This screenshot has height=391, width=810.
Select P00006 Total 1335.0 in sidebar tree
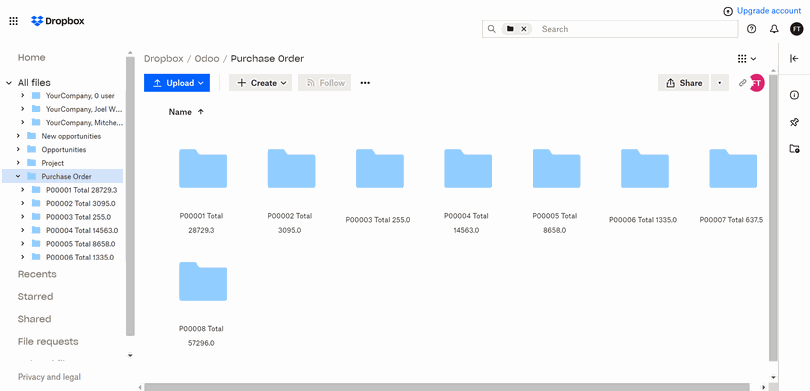(x=80, y=257)
